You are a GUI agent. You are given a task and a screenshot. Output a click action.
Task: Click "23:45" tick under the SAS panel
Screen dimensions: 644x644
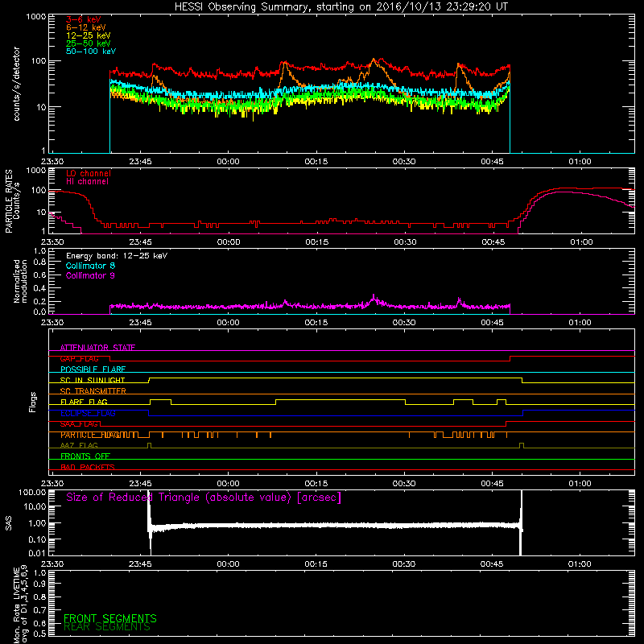coord(140,564)
